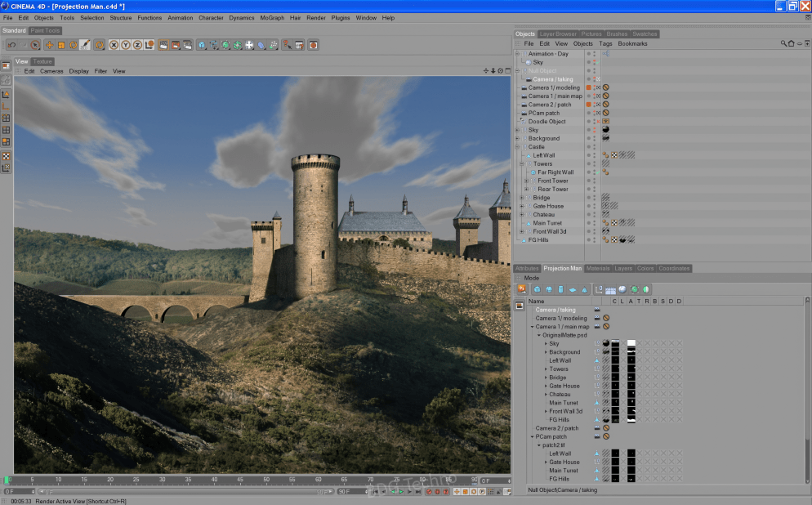Select the Live Selection tool
The width and height of the screenshot is (812, 505).
35,45
